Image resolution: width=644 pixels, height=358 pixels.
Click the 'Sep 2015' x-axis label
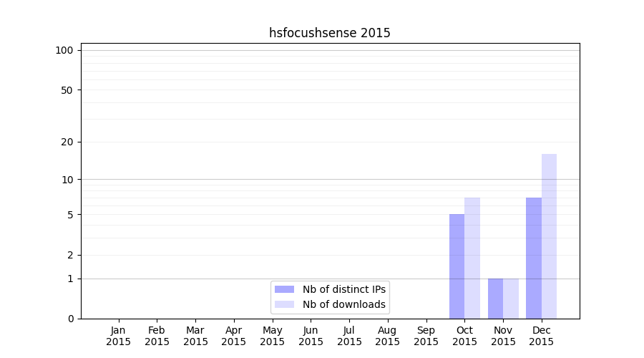tap(426, 336)
